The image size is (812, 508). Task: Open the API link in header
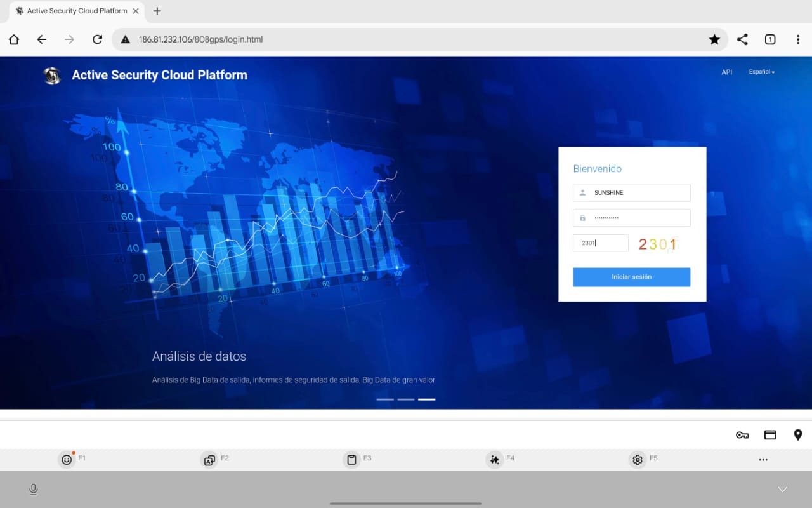point(727,72)
